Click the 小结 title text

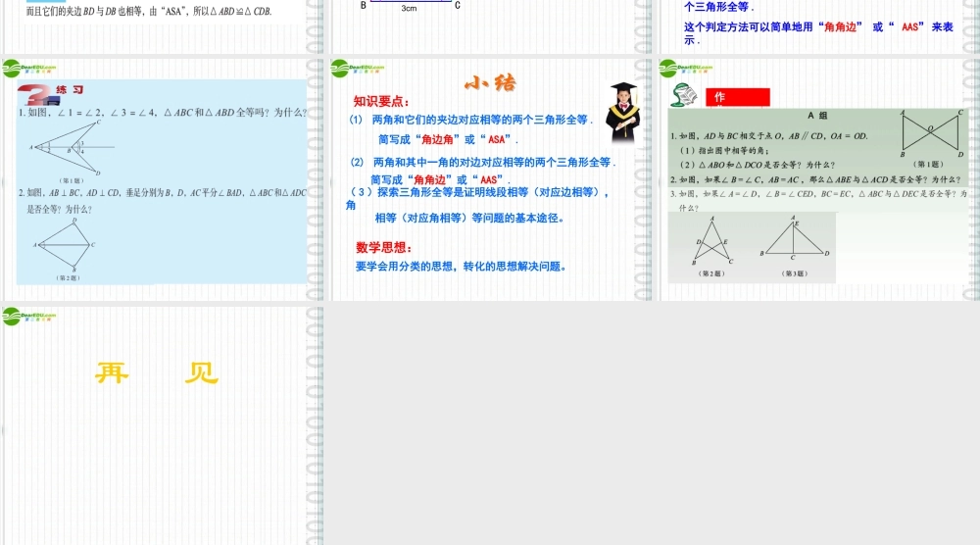491,82
